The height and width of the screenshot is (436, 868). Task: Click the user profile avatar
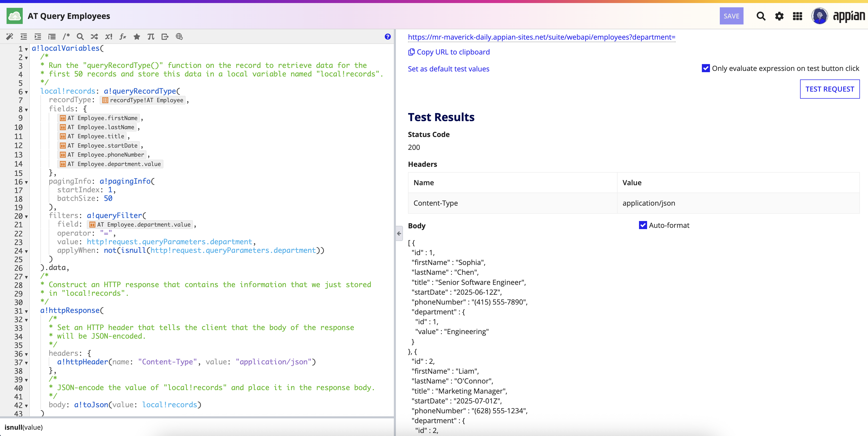[x=820, y=16]
